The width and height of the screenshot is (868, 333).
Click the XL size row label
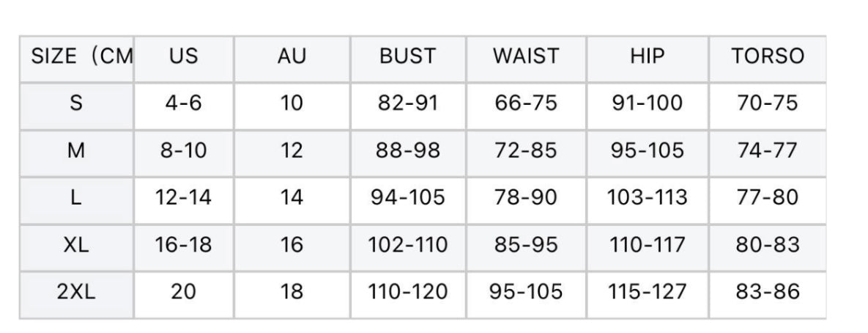tap(76, 245)
